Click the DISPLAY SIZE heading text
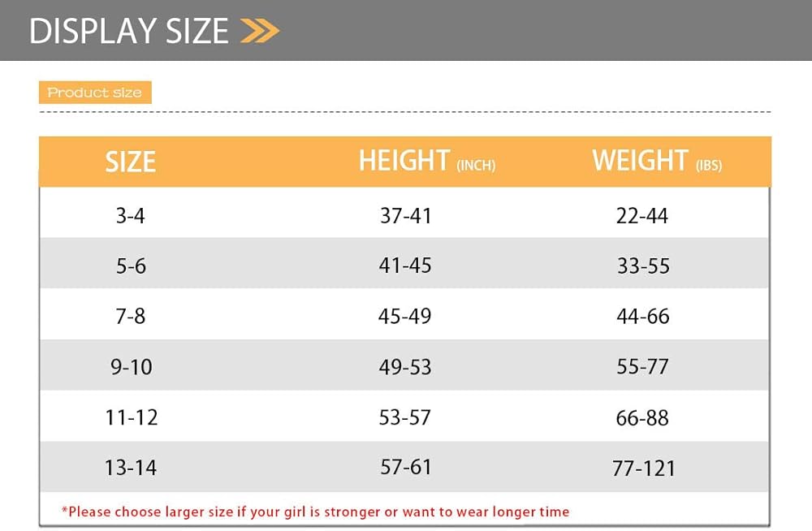 point(129,31)
